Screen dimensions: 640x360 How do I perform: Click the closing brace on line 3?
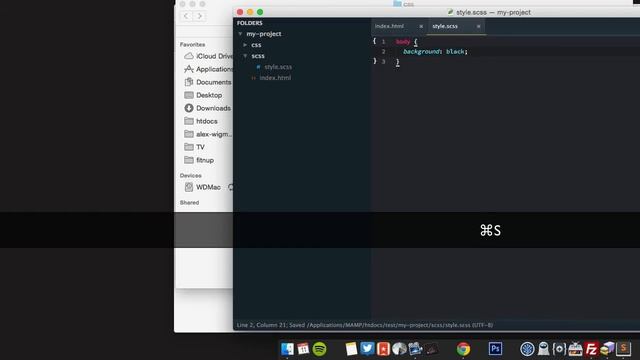(397, 62)
